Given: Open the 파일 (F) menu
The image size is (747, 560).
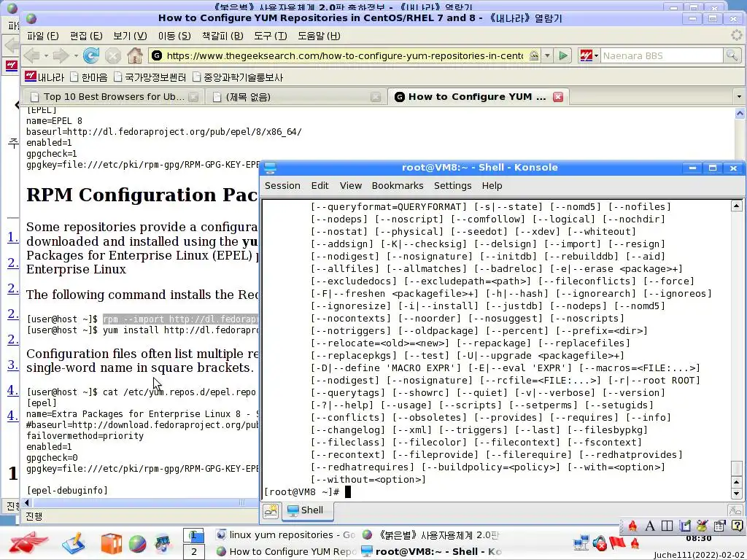Looking at the screenshot, I should [x=43, y=36].
